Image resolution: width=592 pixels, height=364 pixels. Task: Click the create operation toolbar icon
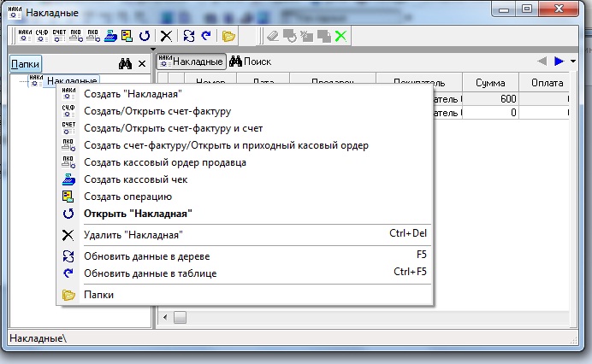(127, 36)
